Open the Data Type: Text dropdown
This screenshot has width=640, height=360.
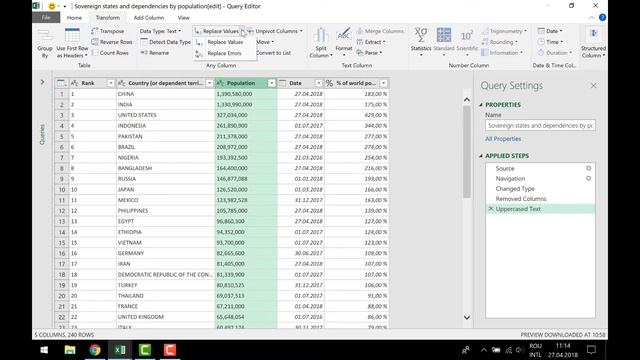[x=160, y=31]
